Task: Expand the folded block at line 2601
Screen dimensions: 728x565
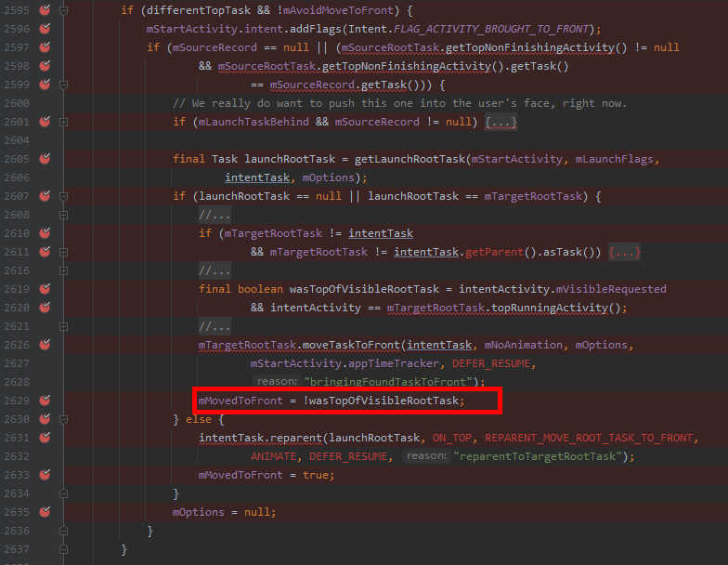Action: 63,122
